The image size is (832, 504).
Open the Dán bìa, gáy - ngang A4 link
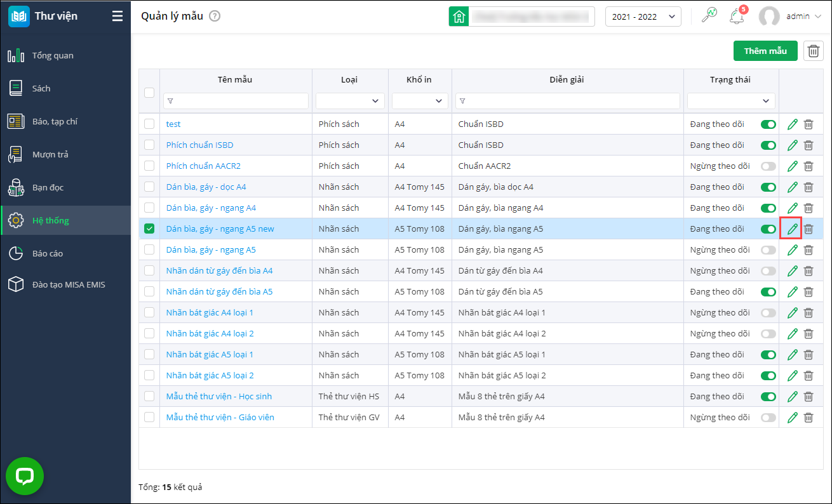(x=211, y=208)
